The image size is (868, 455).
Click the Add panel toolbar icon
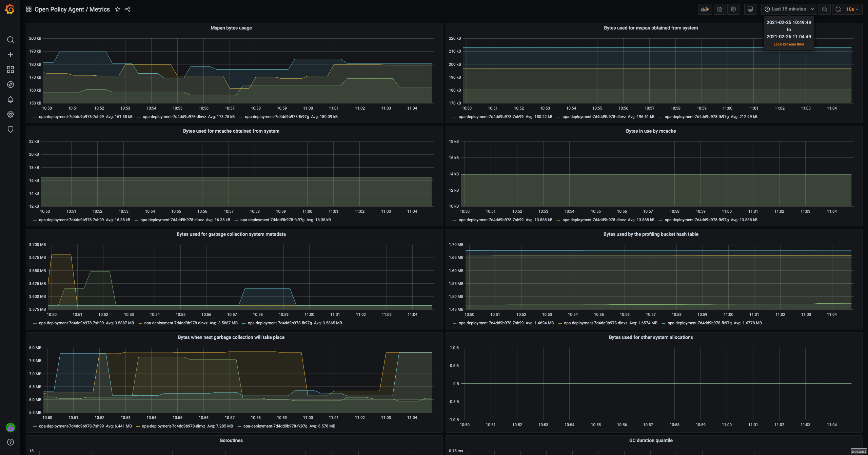coord(705,9)
